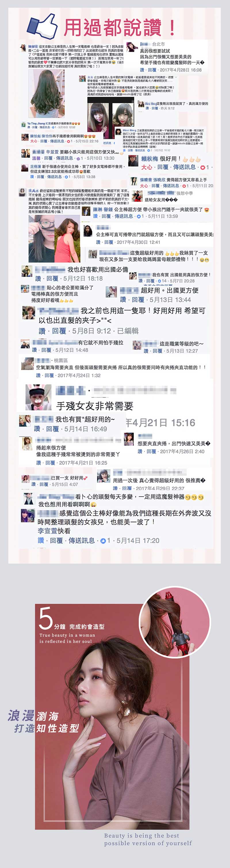Select 回覆 next to 2017年4月24日 1:32
The height and width of the screenshot is (868, 230).
49,375
